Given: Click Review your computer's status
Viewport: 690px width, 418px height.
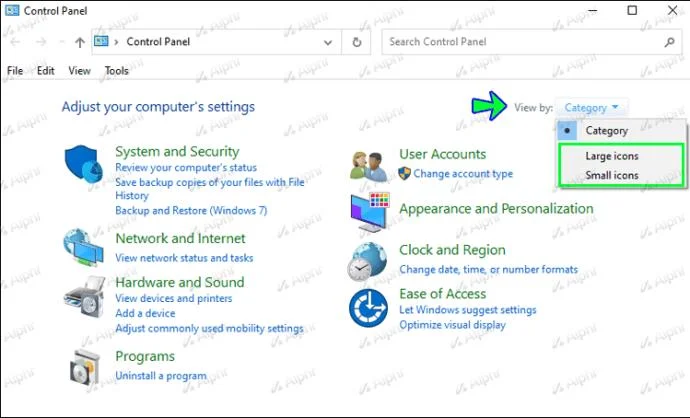Looking at the screenshot, I should point(186,168).
